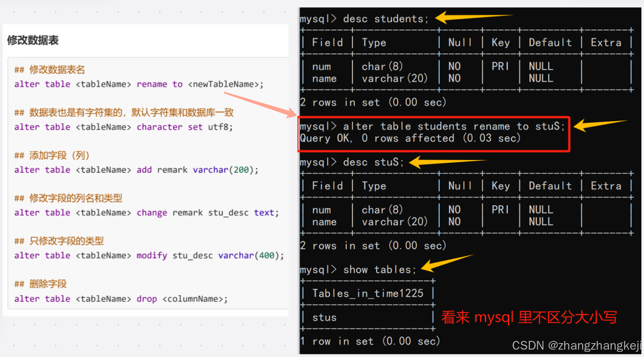Click the comment ## 只修改字段的类型
Viewport: 644px width, 357px height.
coord(59,241)
